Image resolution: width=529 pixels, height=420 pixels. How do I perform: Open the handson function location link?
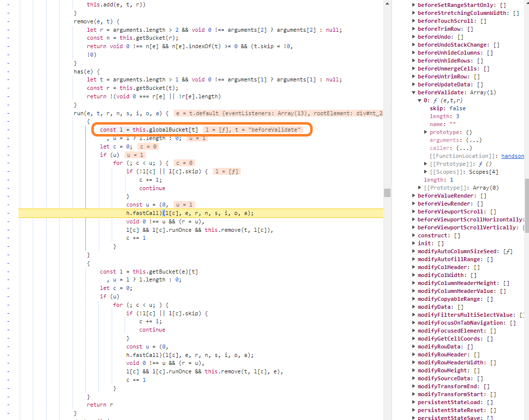coord(513,156)
